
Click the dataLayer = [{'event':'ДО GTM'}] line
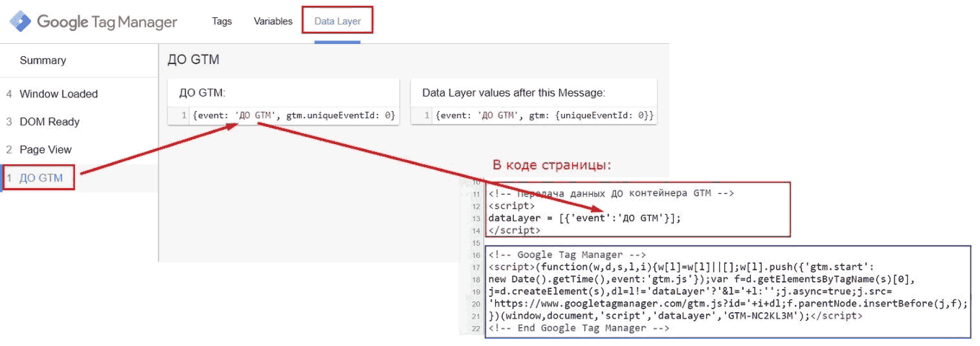(x=584, y=218)
